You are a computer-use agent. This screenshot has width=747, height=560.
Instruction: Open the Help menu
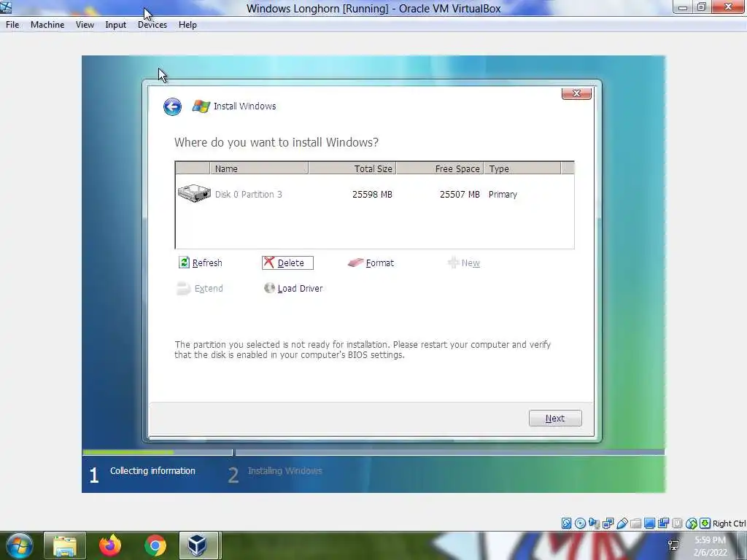pos(187,25)
